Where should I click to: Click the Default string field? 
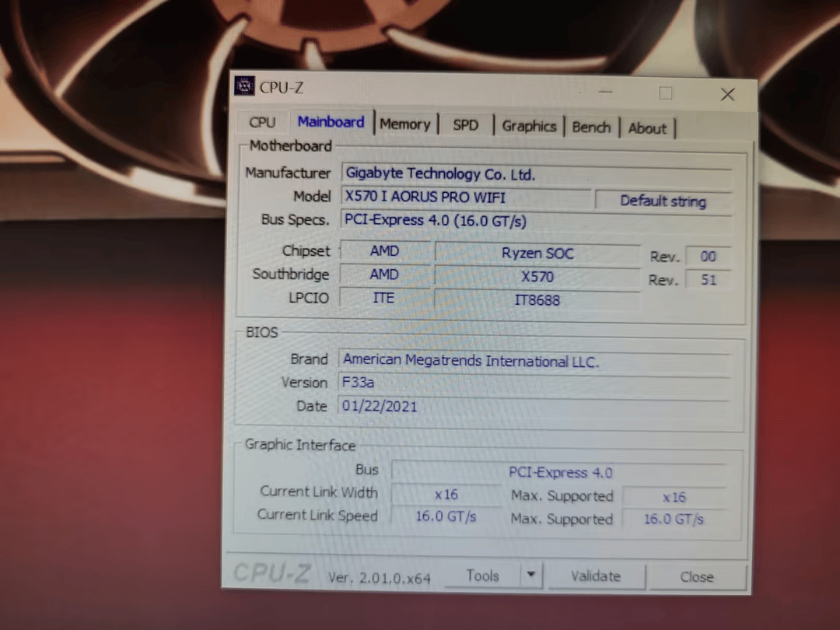coord(663,201)
